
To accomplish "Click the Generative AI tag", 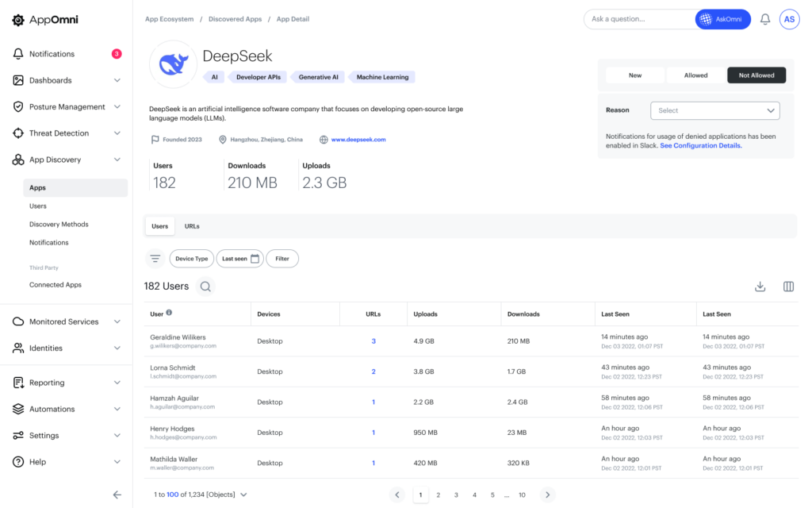I will (x=318, y=77).
